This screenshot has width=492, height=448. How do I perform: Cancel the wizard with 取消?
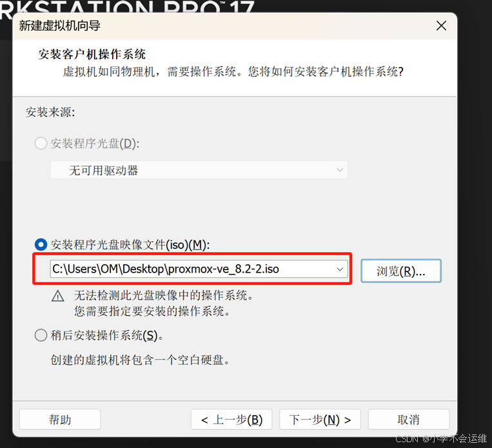[x=409, y=420]
